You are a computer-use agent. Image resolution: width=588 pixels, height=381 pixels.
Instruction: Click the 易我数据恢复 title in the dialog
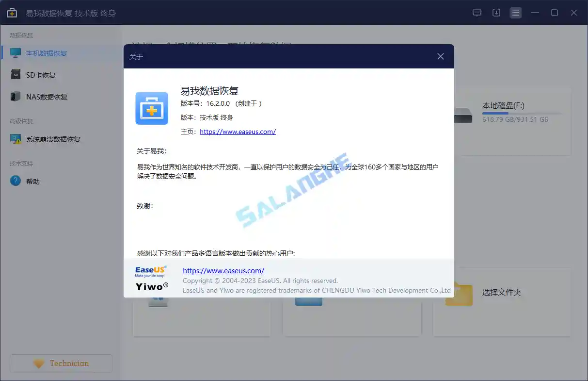click(209, 91)
